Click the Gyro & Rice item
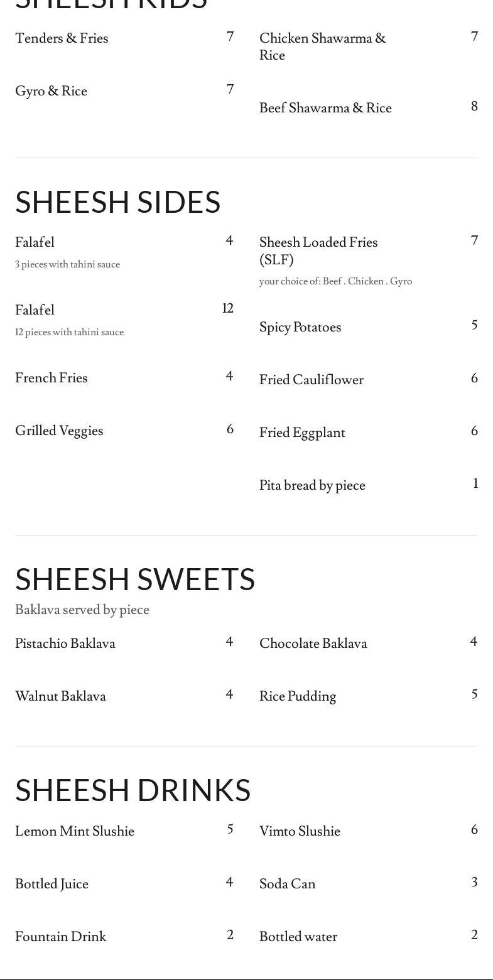This screenshot has width=493, height=980. click(51, 91)
